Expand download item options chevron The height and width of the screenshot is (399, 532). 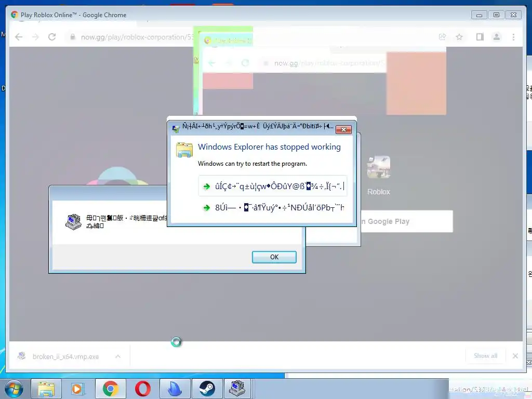click(118, 356)
